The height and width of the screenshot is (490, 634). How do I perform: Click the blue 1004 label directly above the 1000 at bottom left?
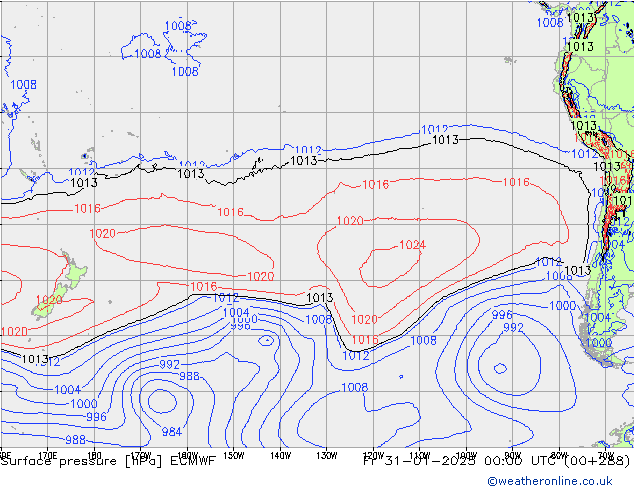68,390
